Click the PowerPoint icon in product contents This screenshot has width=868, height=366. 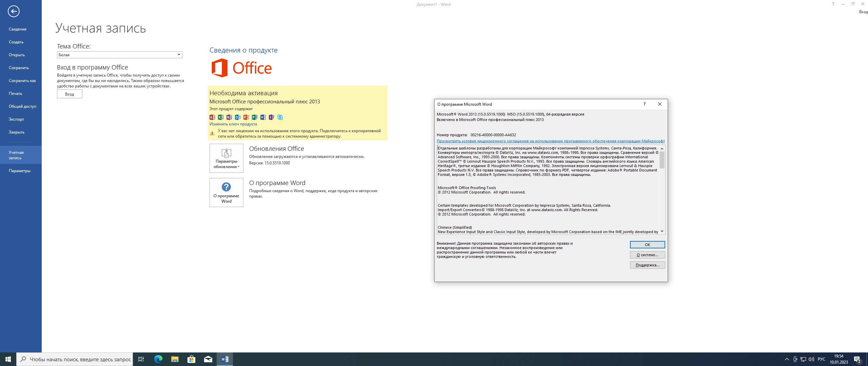pyautogui.click(x=246, y=117)
